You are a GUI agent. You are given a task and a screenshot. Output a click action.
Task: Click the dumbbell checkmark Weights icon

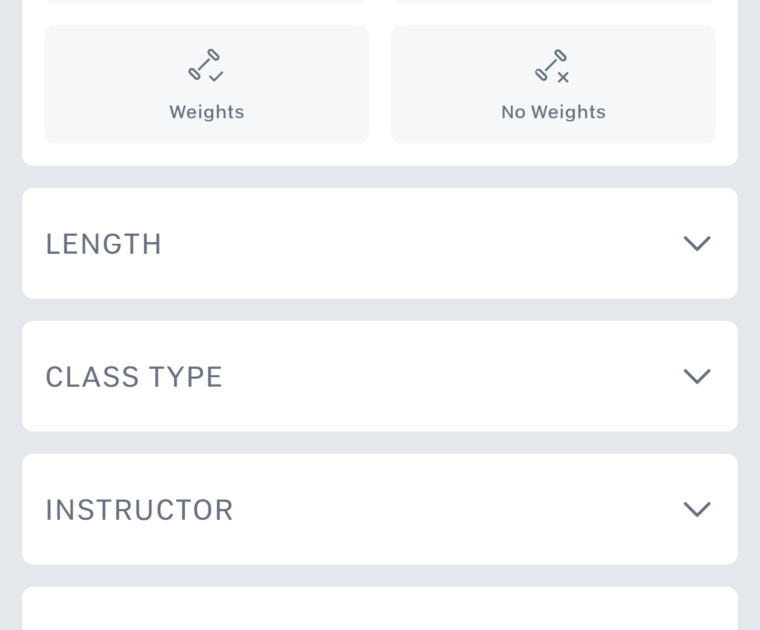[x=205, y=65]
